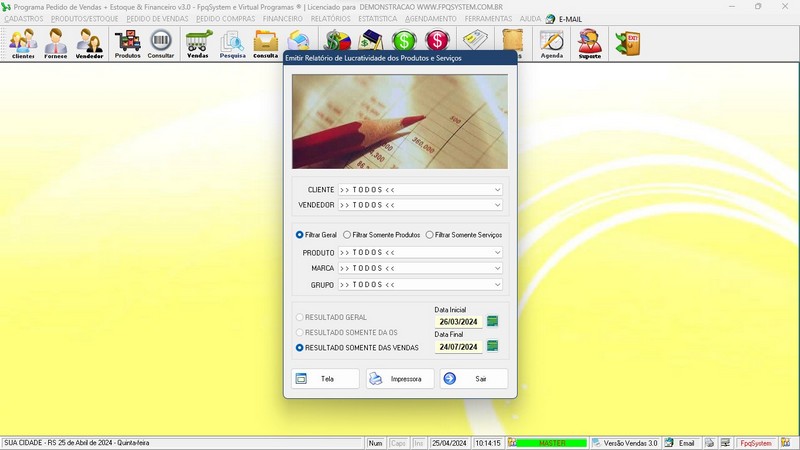Open the Clientes toolbar icon
Screen dimensions: 800x450
[23, 43]
